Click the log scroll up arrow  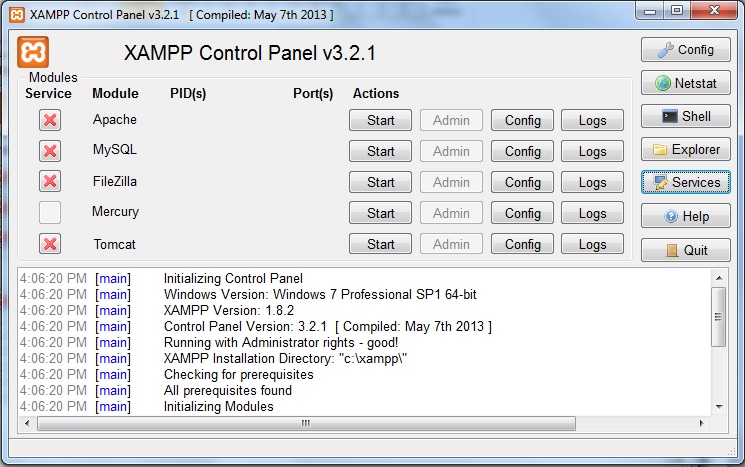pyautogui.click(x=719, y=278)
